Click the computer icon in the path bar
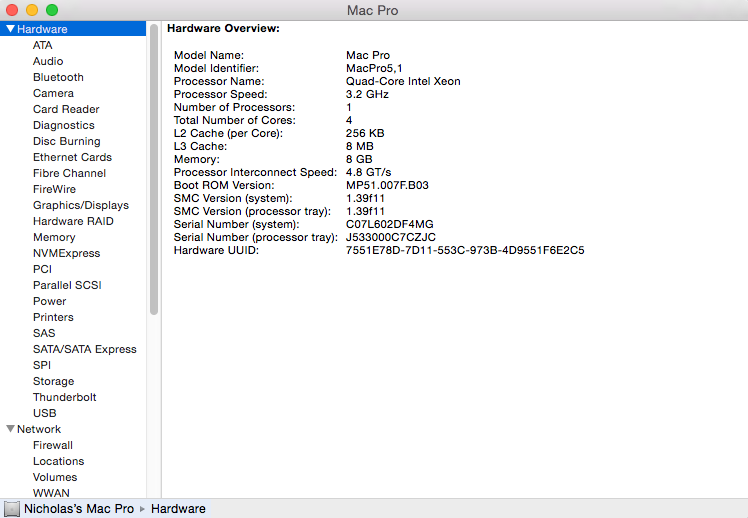Image resolution: width=748 pixels, height=518 pixels. click(12, 509)
